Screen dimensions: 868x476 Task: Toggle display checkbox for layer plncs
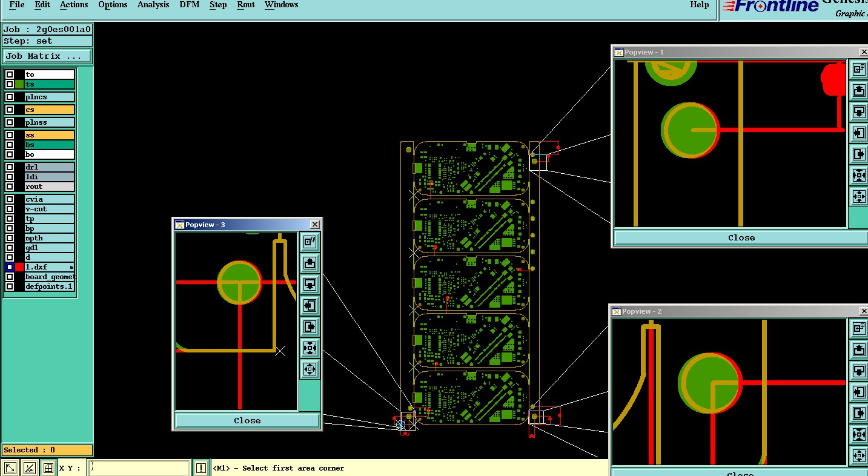(x=10, y=97)
